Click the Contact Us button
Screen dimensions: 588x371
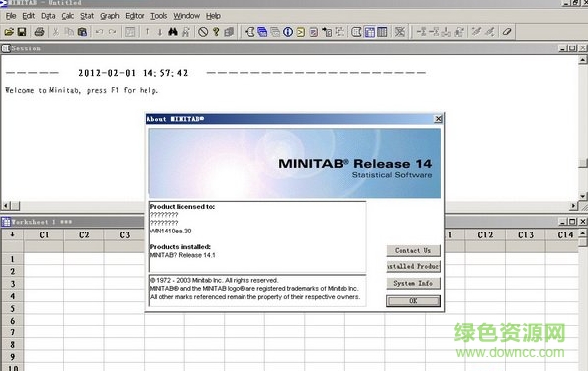(413, 250)
